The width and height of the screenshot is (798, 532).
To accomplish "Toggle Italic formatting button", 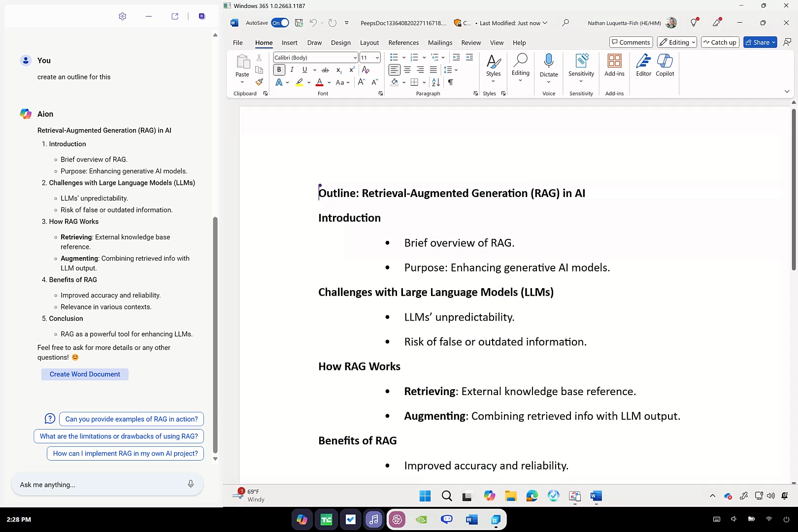I will coord(292,70).
